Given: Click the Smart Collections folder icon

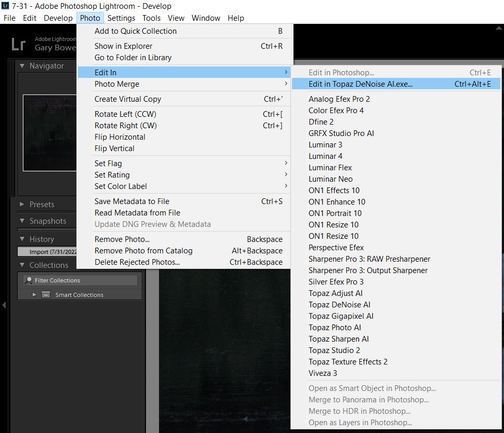Looking at the screenshot, I should pyautogui.click(x=46, y=295).
